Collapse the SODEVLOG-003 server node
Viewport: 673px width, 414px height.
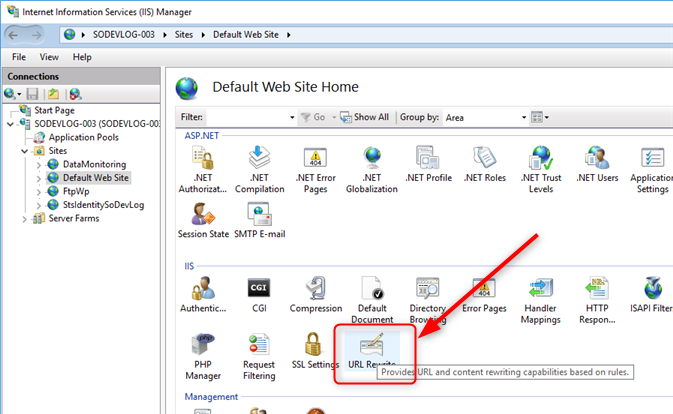point(10,124)
